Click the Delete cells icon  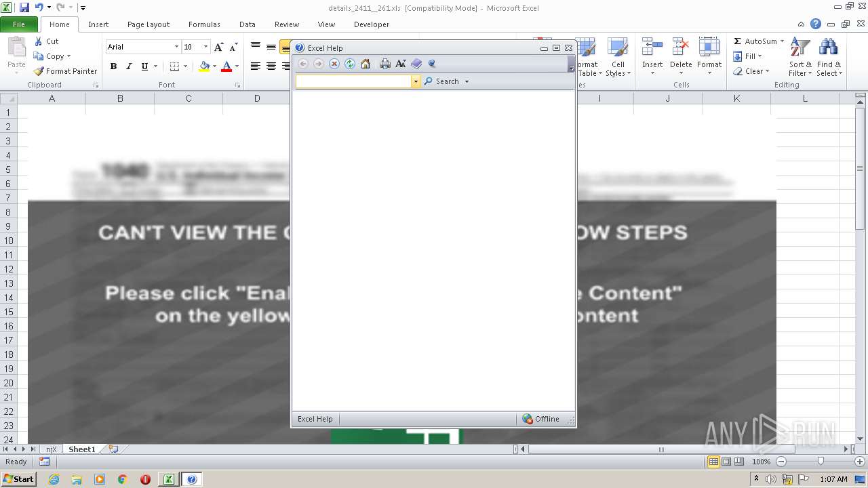coord(681,47)
